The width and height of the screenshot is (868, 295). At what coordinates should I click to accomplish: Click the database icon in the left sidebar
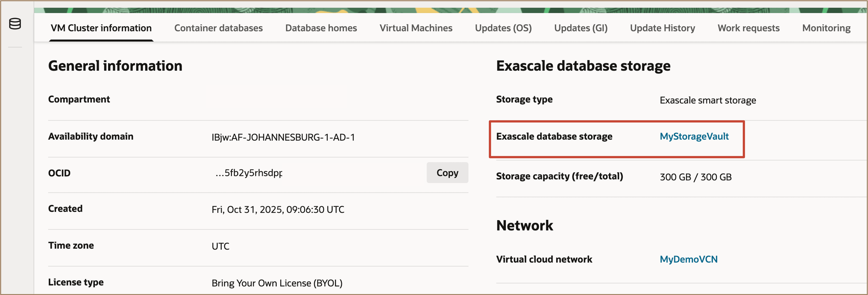15,24
